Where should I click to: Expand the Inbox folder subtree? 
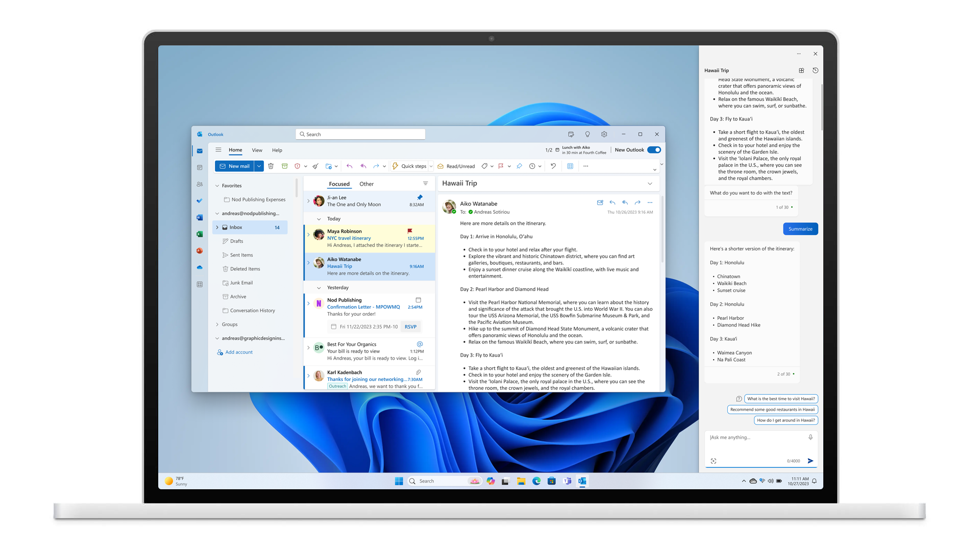point(217,228)
